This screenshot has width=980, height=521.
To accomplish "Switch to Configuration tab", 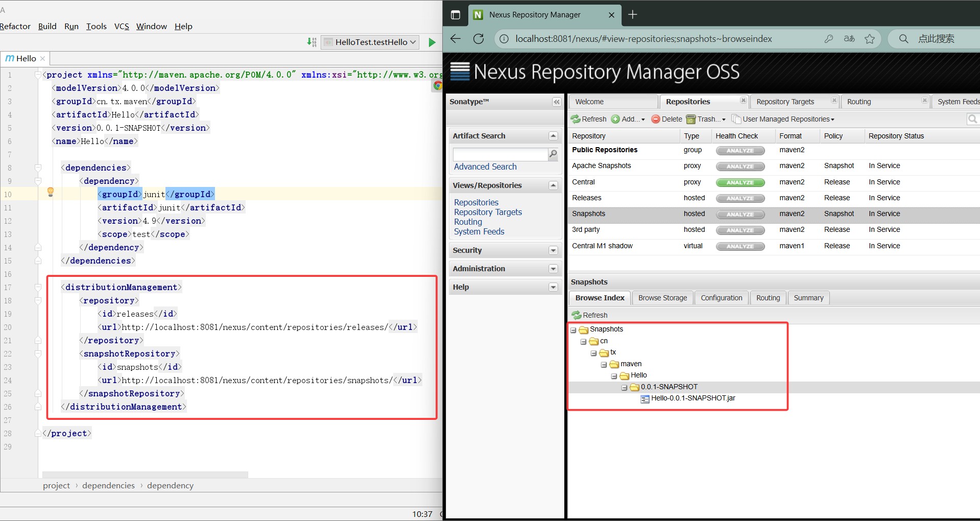I will click(721, 298).
